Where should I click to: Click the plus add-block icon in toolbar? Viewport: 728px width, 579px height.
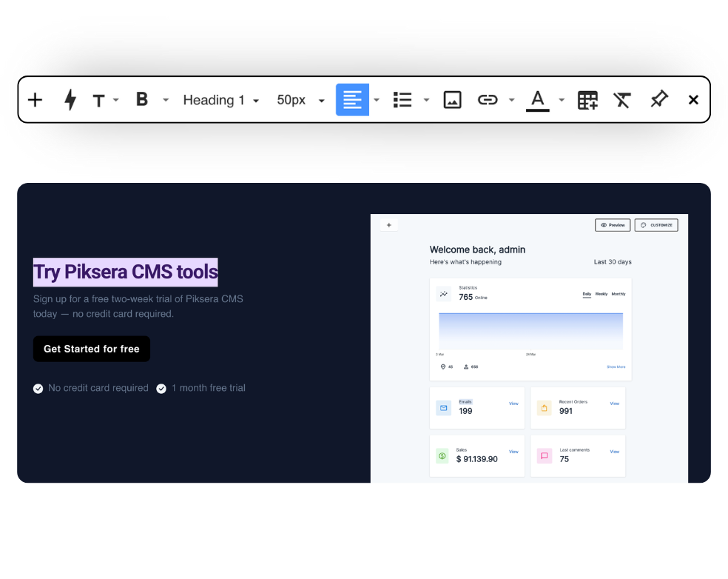coord(35,100)
